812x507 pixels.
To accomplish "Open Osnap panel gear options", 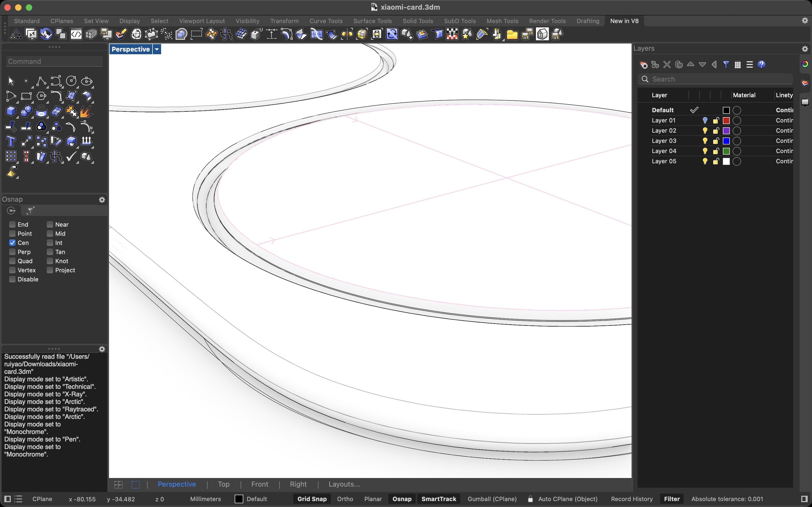I will tap(102, 200).
